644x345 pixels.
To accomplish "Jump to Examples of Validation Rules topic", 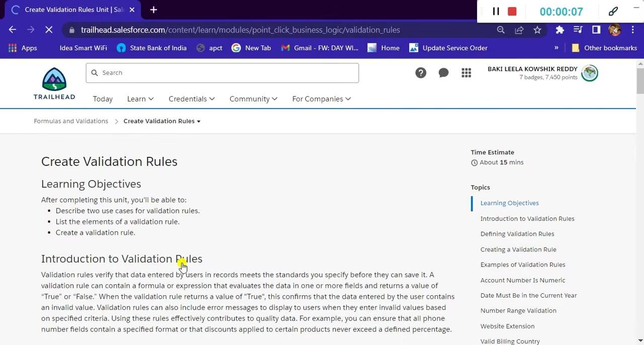I will (523, 265).
